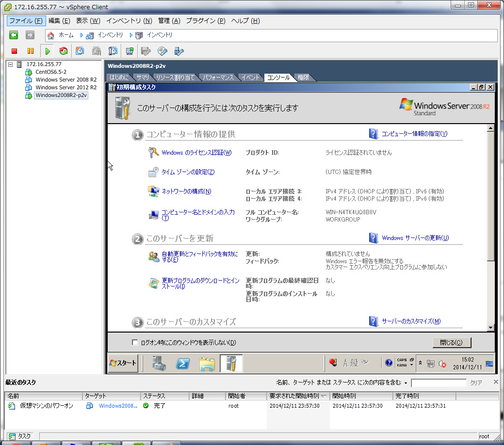
Task: Go back with the green left arrow
Action: point(14,35)
